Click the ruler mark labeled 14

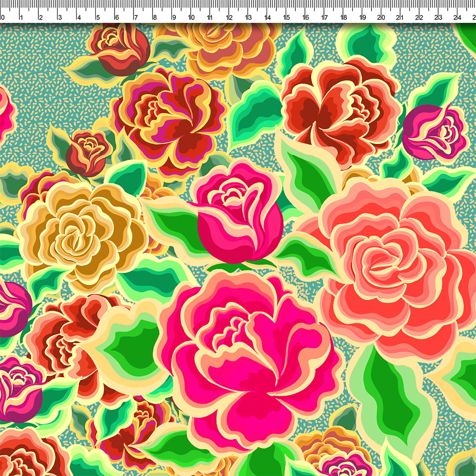tap(268, 18)
